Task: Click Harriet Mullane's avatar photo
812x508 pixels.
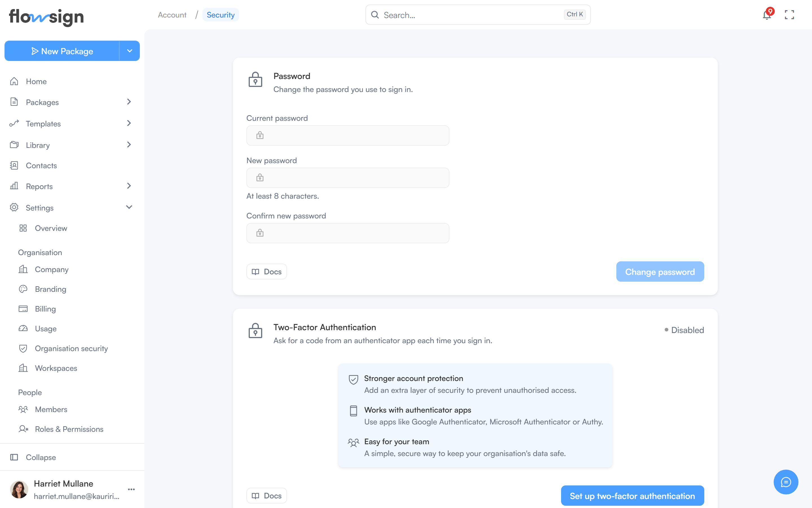Action: (19, 490)
